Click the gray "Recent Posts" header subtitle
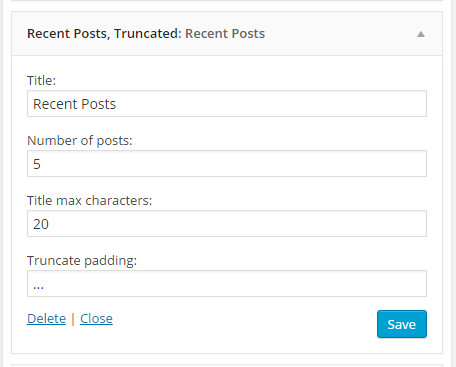 pos(225,34)
